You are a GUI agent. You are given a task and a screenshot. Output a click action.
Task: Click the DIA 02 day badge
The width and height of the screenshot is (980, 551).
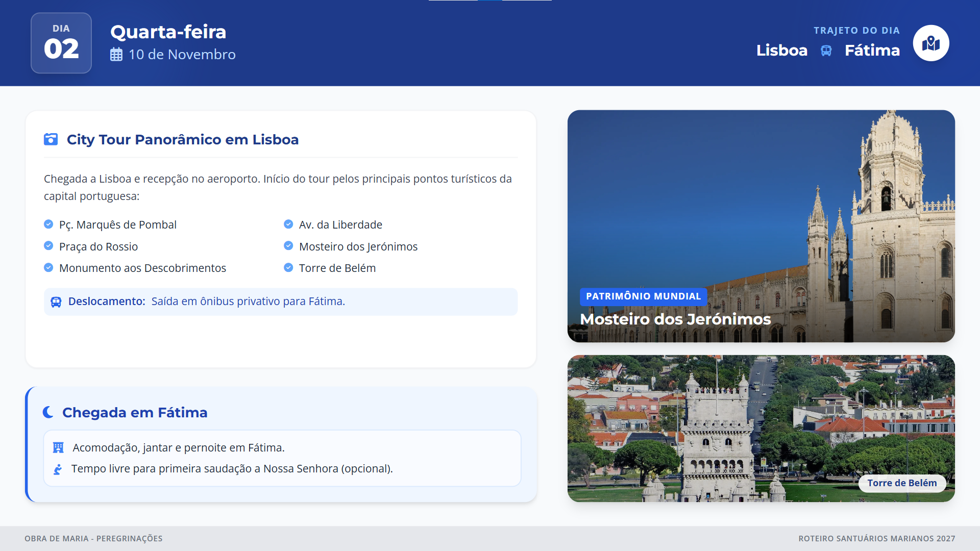(61, 43)
